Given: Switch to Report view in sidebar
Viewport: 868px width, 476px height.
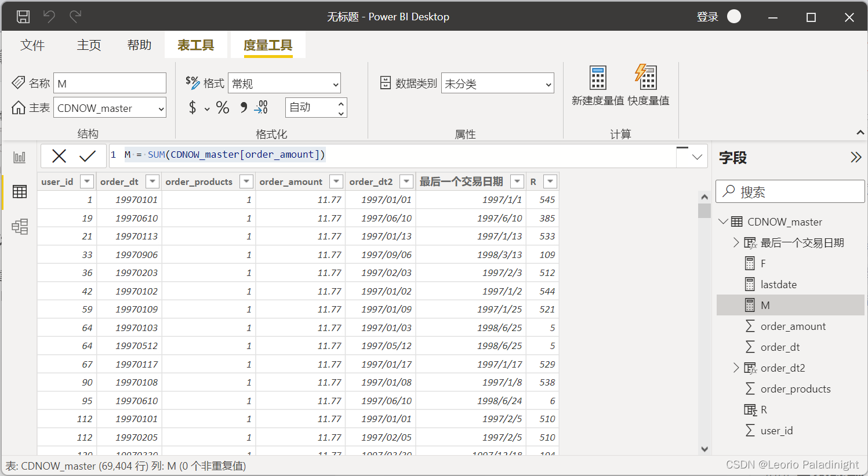Looking at the screenshot, I should tap(20, 157).
